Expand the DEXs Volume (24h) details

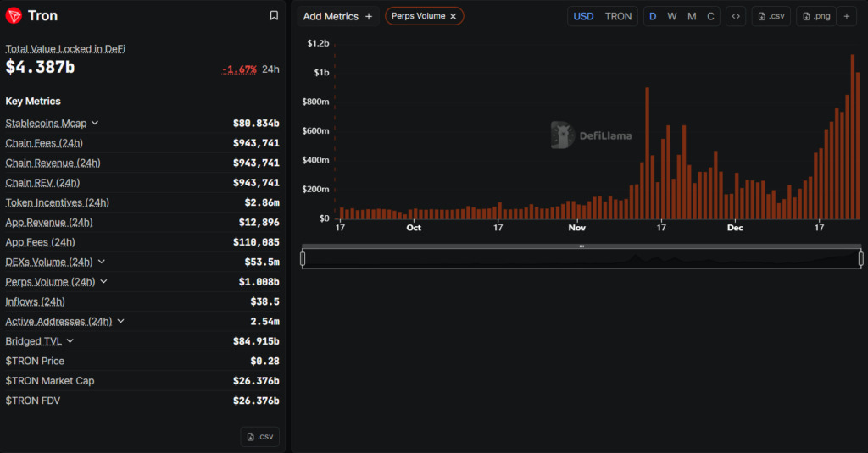102,262
